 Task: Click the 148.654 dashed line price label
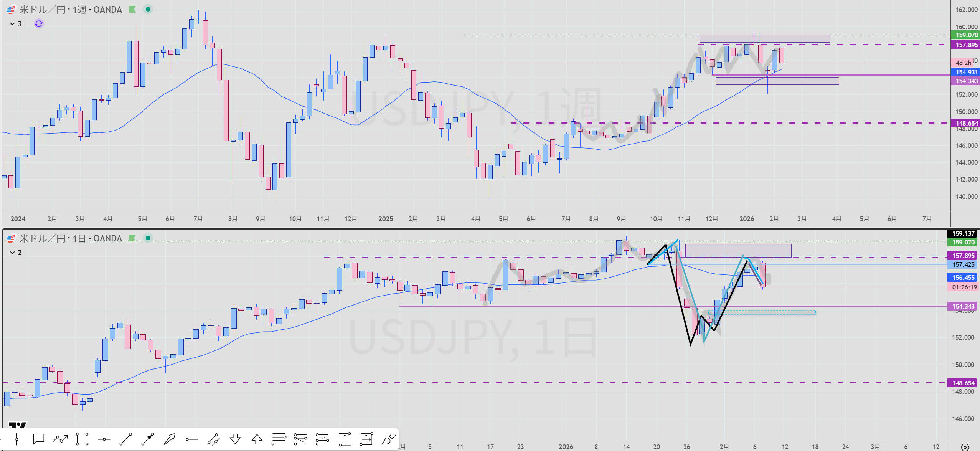pos(965,123)
